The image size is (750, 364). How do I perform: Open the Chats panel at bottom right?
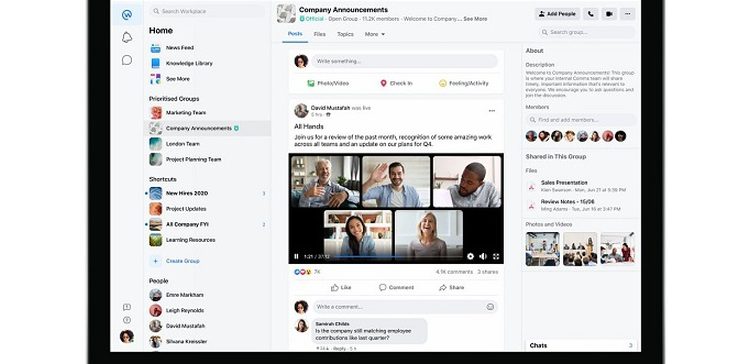tap(581, 345)
